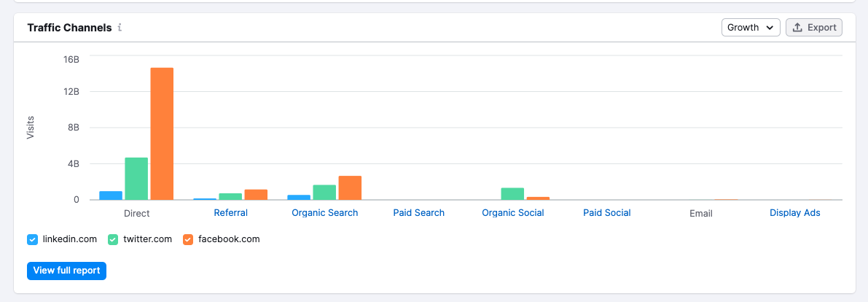The width and height of the screenshot is (868, 302).
Task: Select the Organic Search link
Action: coord(325,213)
